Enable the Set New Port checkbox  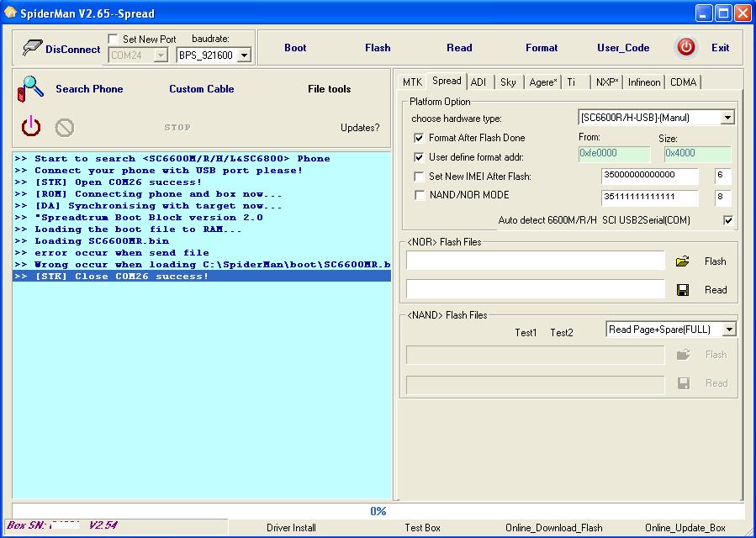[x=114, y=39]
